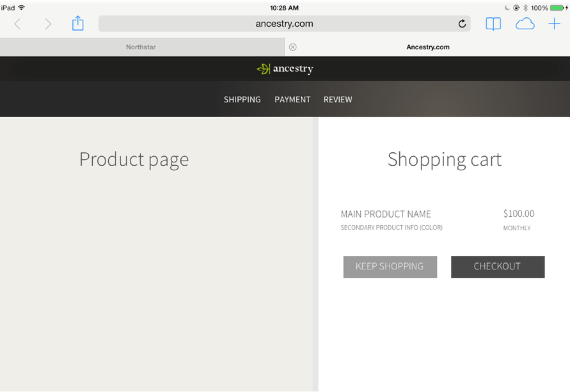Tap the Do Not Disturb moon icon
The height and width of the screenshot is (392, 570).
(x=507, y=8)
